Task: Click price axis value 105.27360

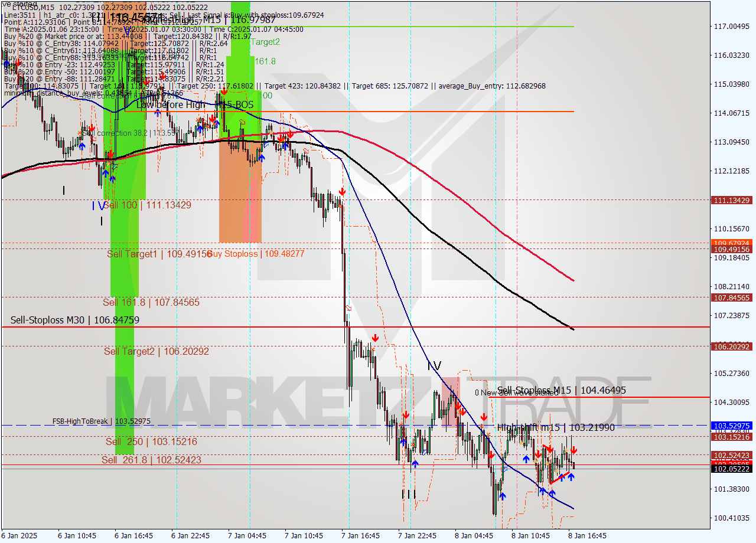Action: [731, 374]
